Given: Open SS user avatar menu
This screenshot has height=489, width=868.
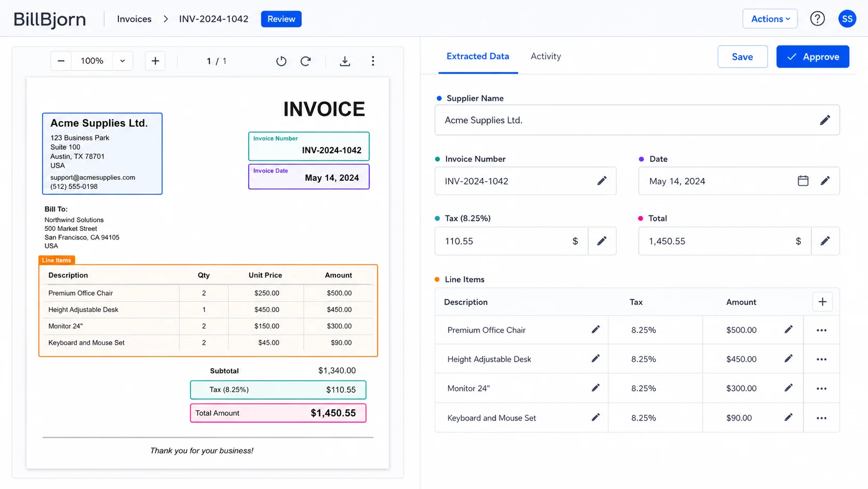Looking at the screenshot, I should (847, 19).
